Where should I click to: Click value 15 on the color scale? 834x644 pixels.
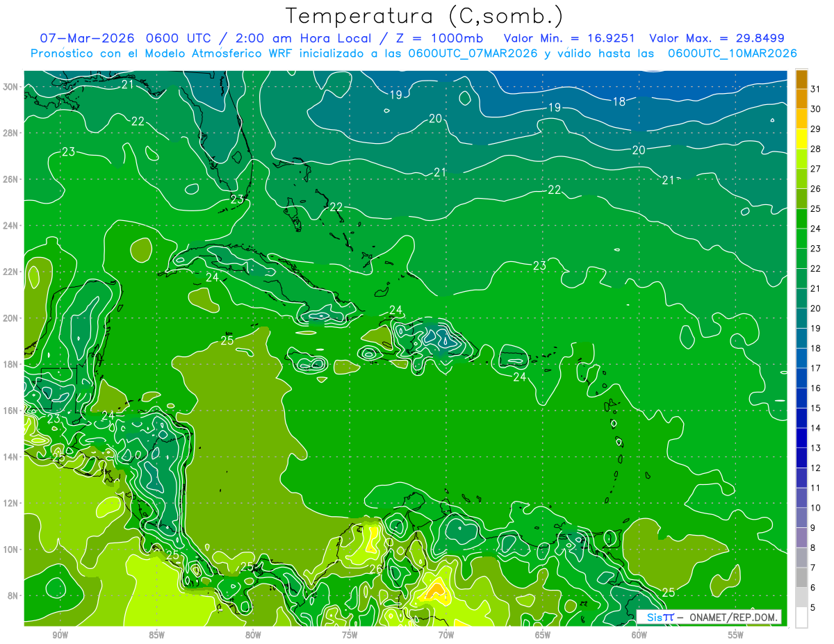pos(816,408)
